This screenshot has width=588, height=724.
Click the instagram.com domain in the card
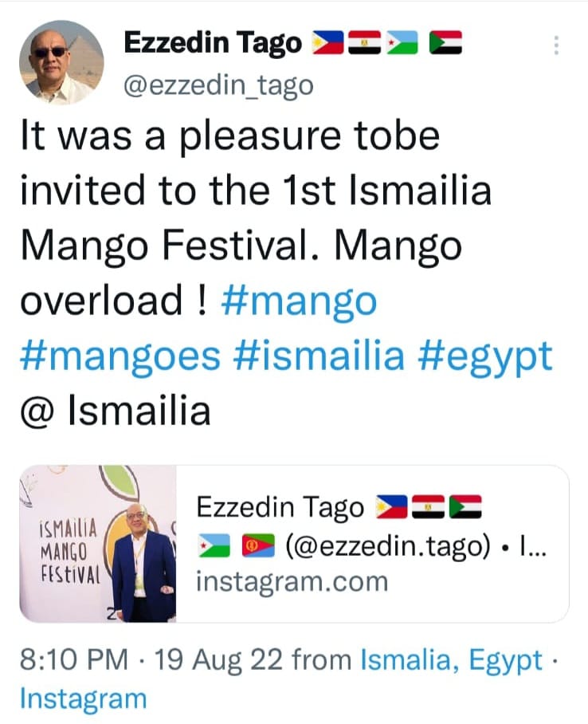coord(292,581)
